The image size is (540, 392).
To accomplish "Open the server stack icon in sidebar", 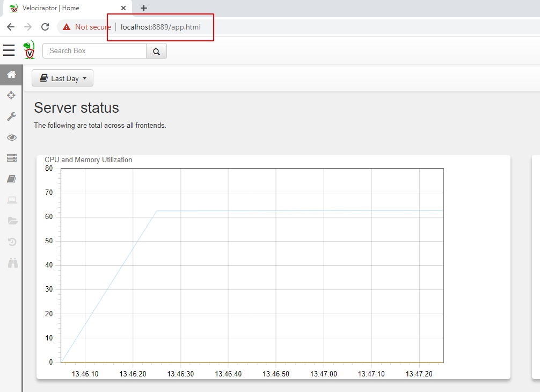I will click(11, 158).
